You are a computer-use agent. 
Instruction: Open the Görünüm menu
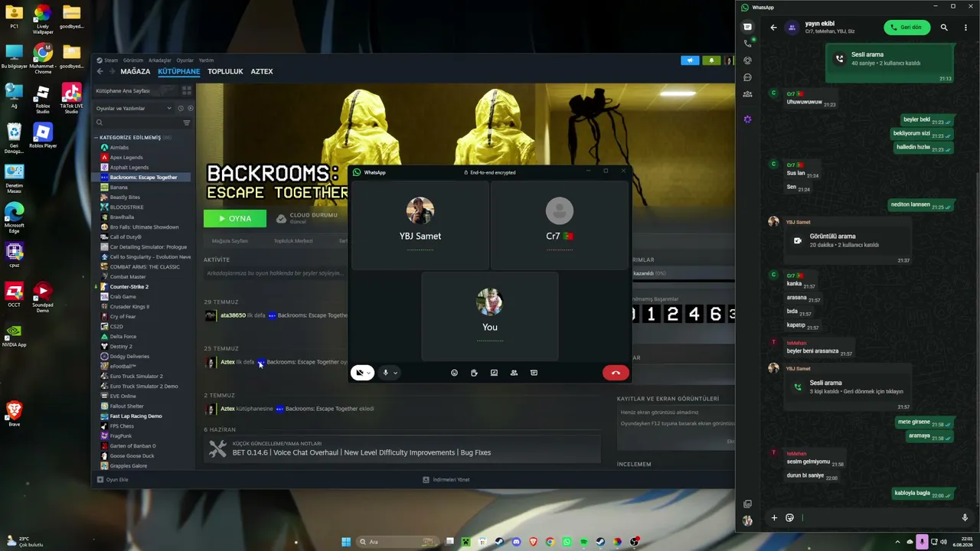133,60
